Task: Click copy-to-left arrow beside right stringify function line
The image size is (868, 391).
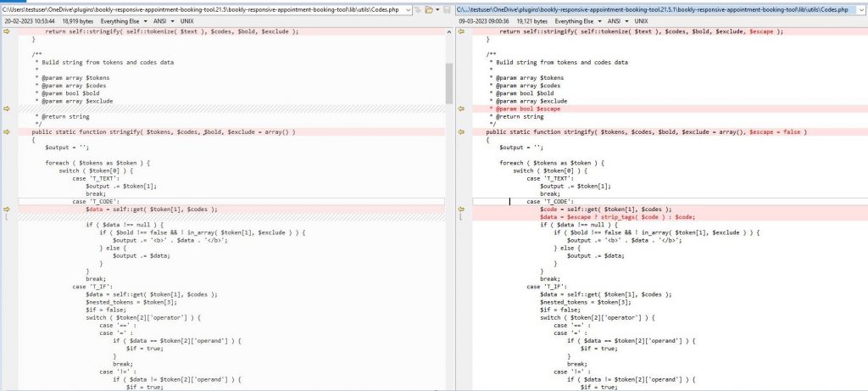Action: pos(461,132)
